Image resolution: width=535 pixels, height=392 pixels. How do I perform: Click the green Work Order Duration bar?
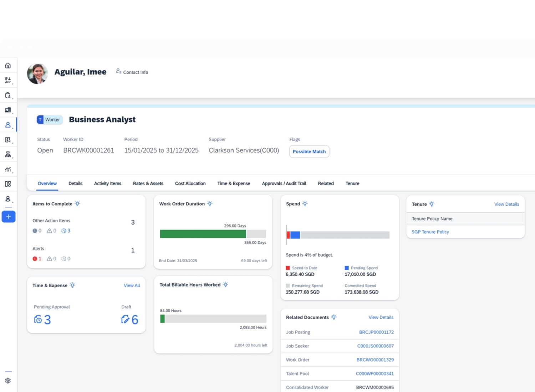click(203, 234)
